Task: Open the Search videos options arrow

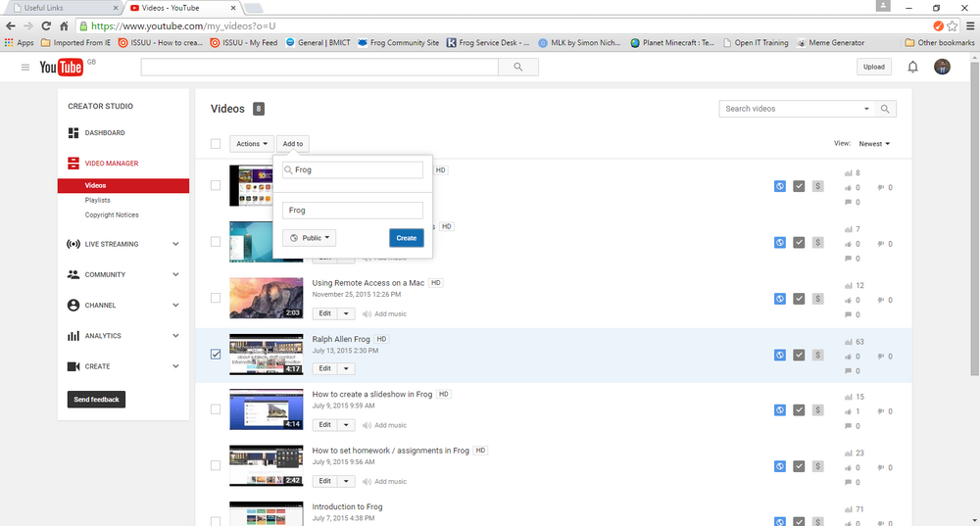Action: tap(866, 109)
